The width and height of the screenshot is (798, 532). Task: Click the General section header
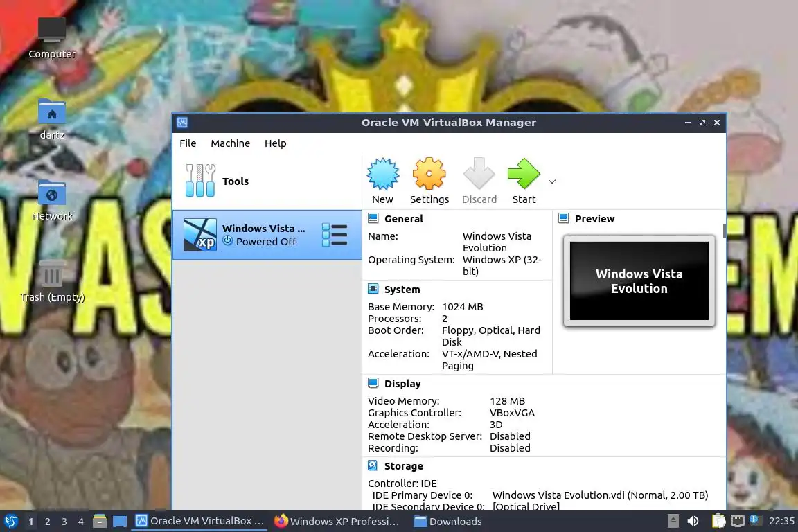404,219
